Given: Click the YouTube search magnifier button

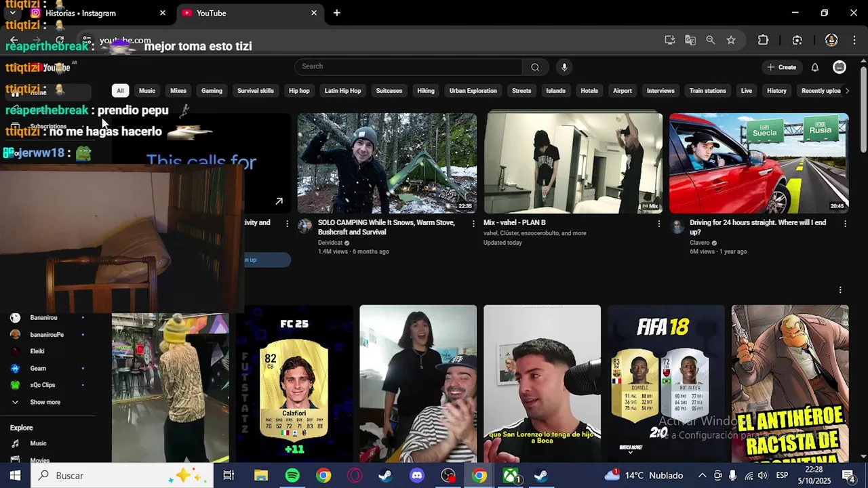Looking at the screenshot, I should point(535,67).
